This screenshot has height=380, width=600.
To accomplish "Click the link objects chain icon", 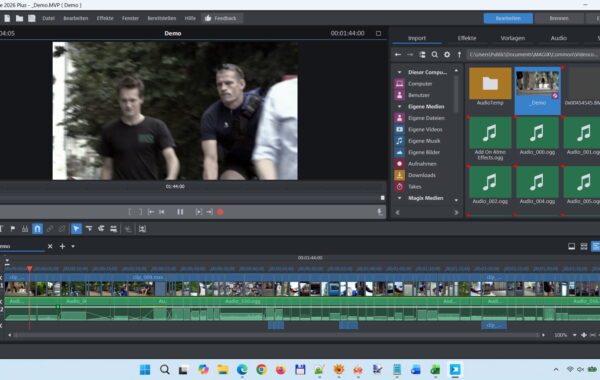I will pyautogui.click(x=50, y=229).
